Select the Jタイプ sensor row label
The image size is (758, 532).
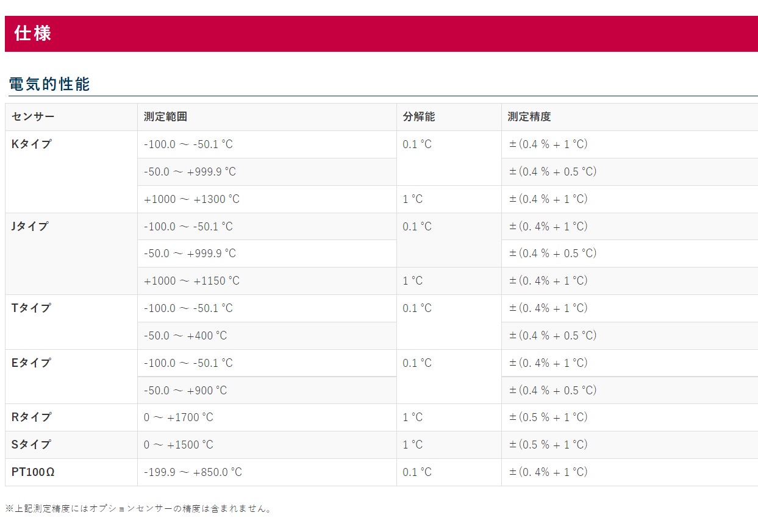(x=30, y=226)
